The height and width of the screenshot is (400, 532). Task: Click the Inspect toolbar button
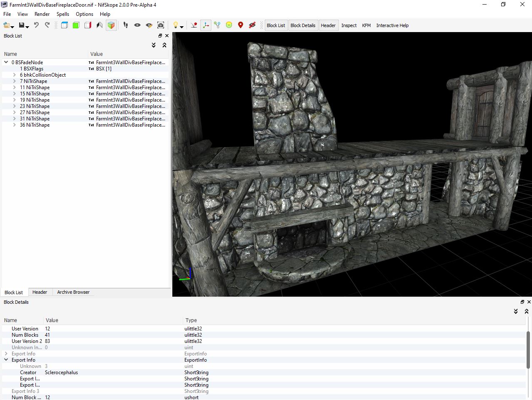[x=349, y=25]
